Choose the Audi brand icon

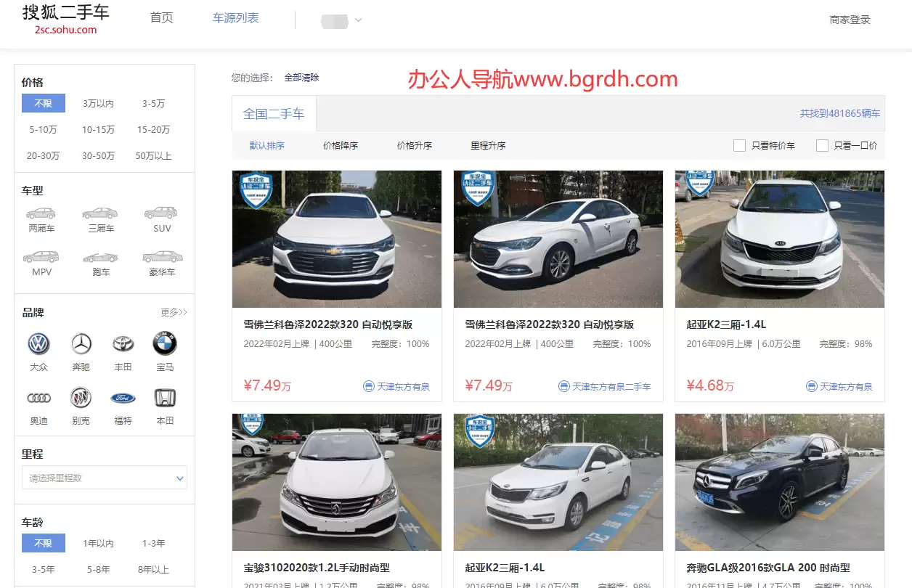pyautogui.click(x=39, y=397)
